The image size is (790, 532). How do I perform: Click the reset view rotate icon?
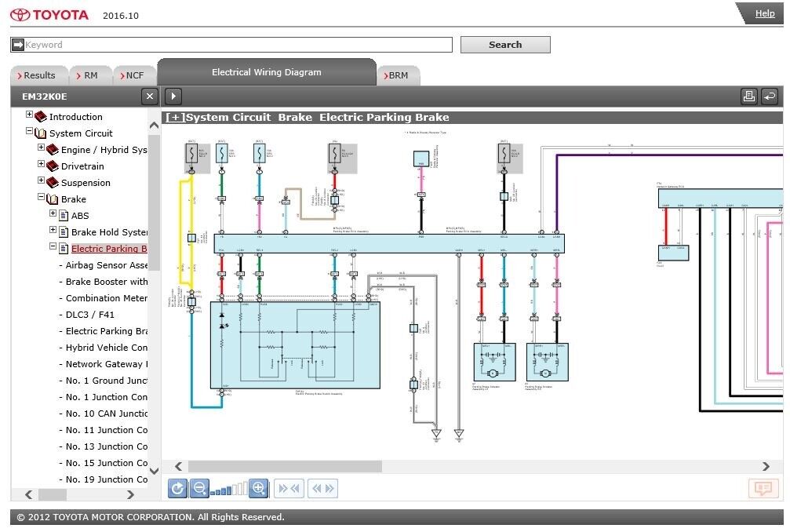pos(178,489)
